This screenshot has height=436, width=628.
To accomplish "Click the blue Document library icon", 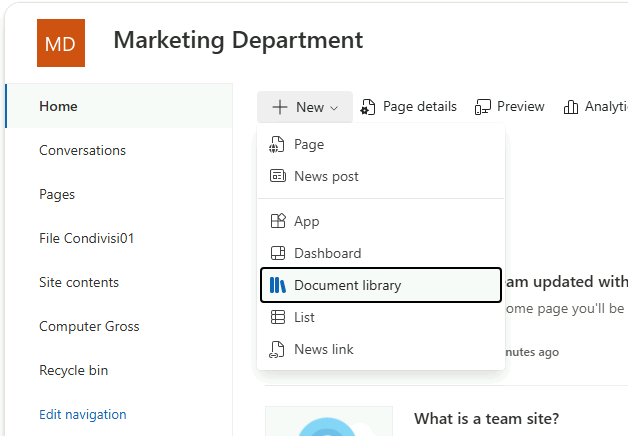I will [x=278, y=285].
